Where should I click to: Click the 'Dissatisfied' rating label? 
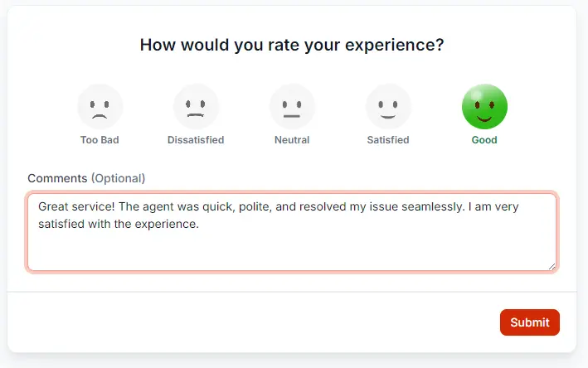[196, 140]
